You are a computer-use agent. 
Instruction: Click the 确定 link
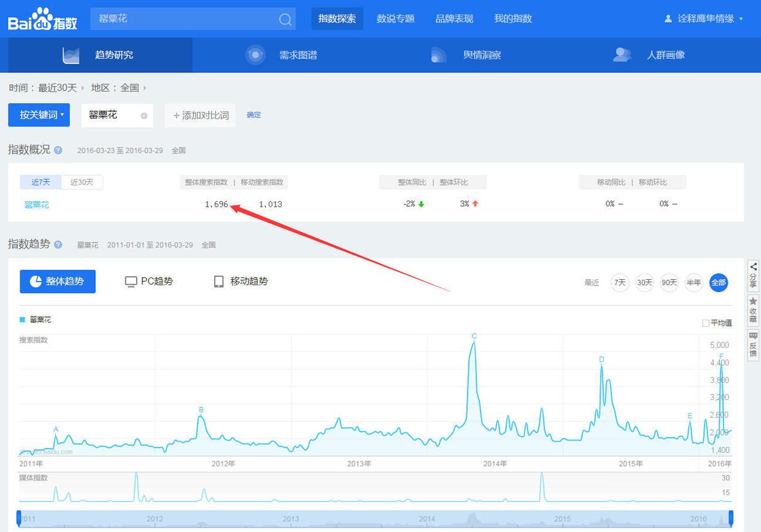tap(253, 115)
